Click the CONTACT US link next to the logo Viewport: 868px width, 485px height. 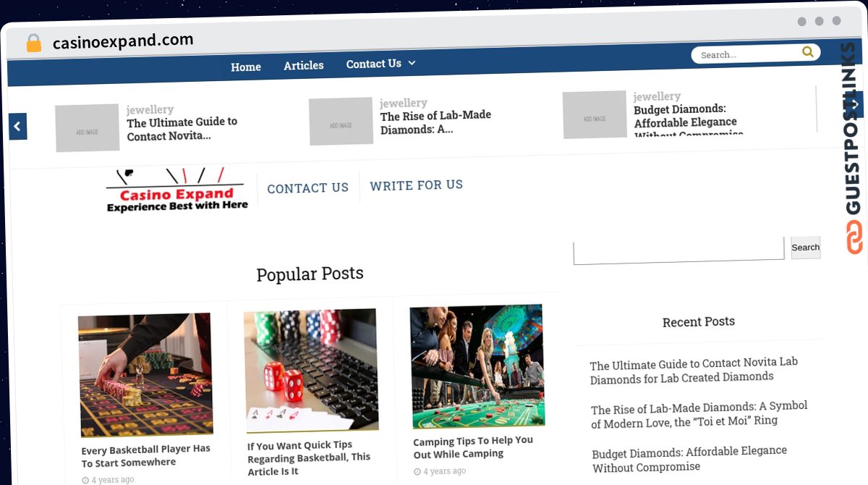tap(308, 188)
